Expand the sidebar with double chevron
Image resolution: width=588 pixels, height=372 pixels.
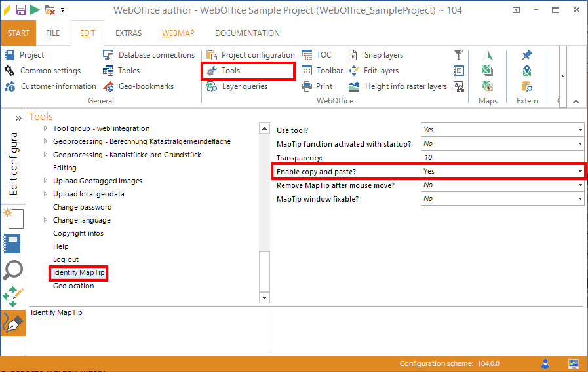pyautogui.click(x=19, y=119)
